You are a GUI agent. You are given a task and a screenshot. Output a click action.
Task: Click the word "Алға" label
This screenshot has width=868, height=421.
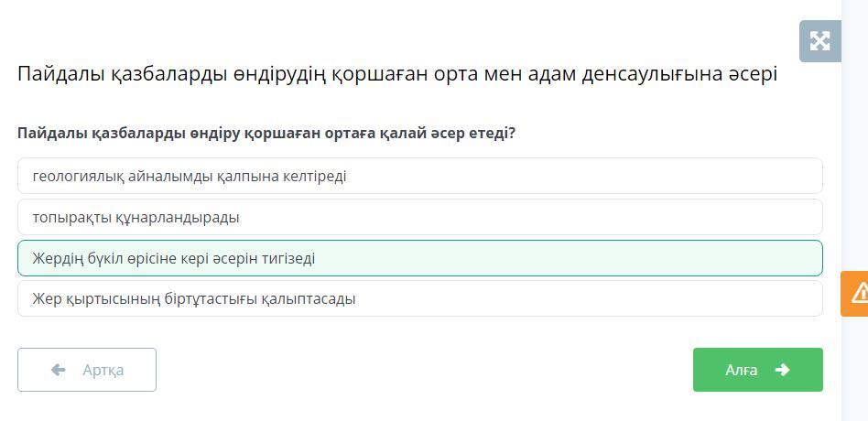click(x=741, y=370)
